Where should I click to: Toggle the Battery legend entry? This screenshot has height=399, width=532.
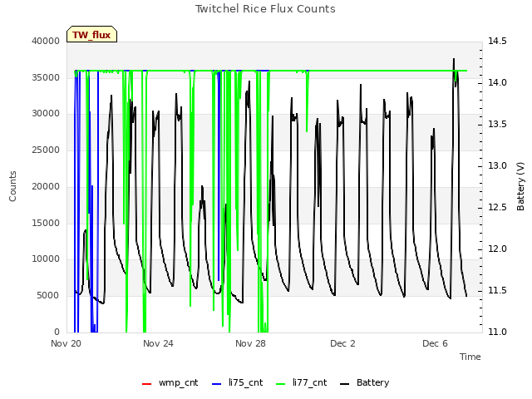[364, 382]
